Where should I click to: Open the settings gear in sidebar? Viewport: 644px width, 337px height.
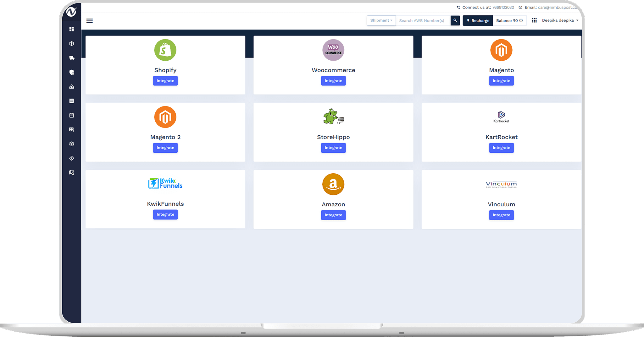72,144
